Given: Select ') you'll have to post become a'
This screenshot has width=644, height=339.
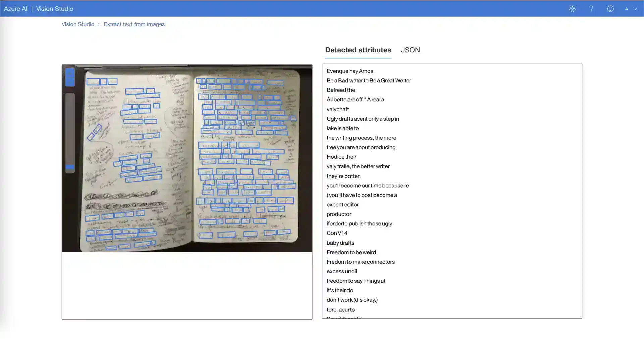Looking at the screenshot, I should [x=362, y=195].
